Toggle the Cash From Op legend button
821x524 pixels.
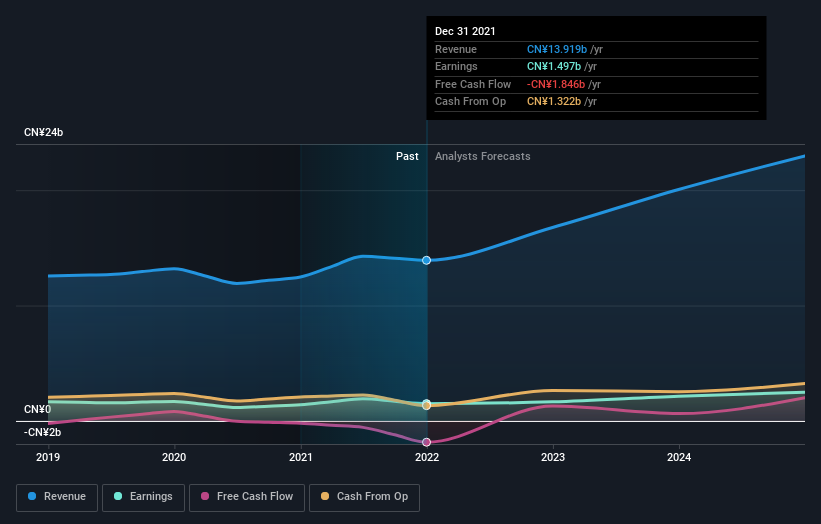[x=364, y=497]
